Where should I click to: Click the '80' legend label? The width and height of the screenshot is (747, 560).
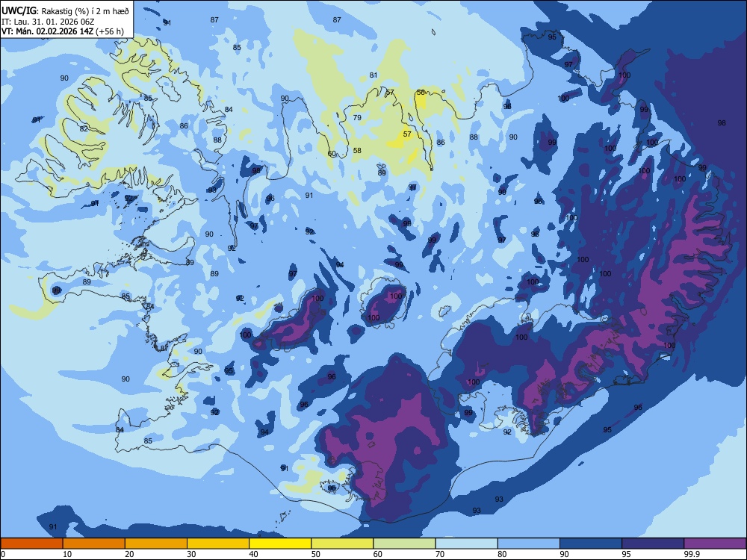pyautogui.click(x=502, y=554)
